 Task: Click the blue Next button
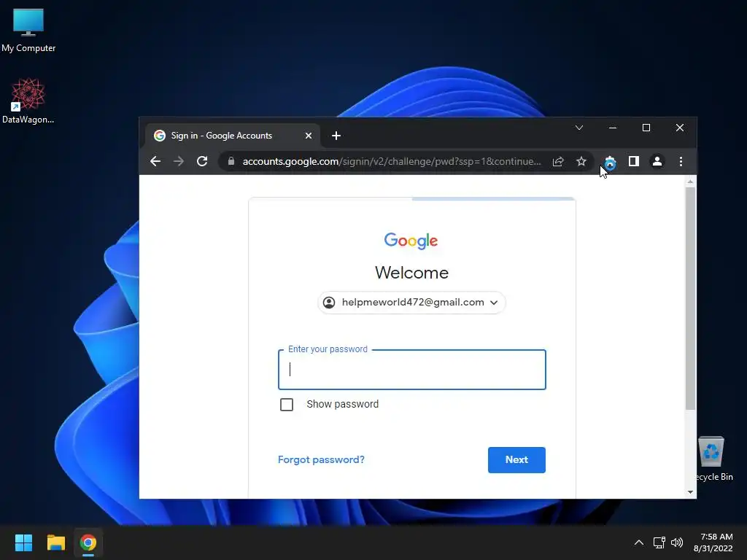[516, 459]
